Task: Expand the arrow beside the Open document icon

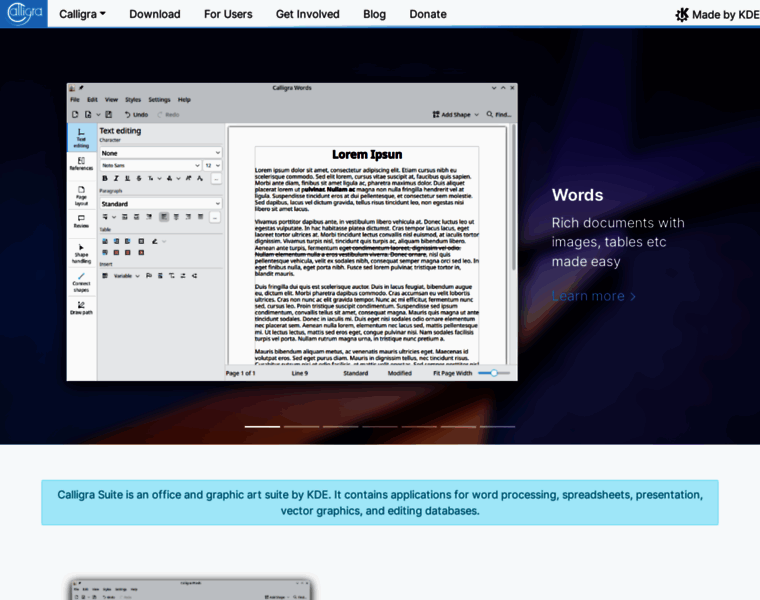Action: tap(98, 115)
